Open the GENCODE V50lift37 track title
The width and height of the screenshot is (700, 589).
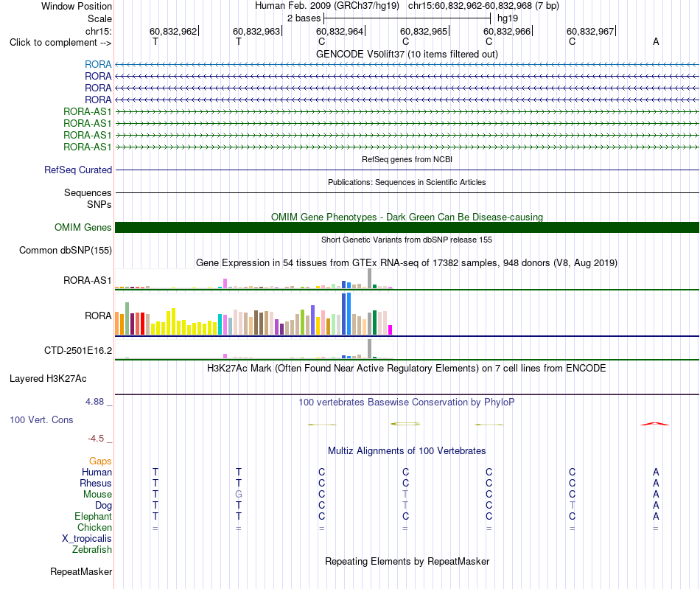tap(407, 54)
